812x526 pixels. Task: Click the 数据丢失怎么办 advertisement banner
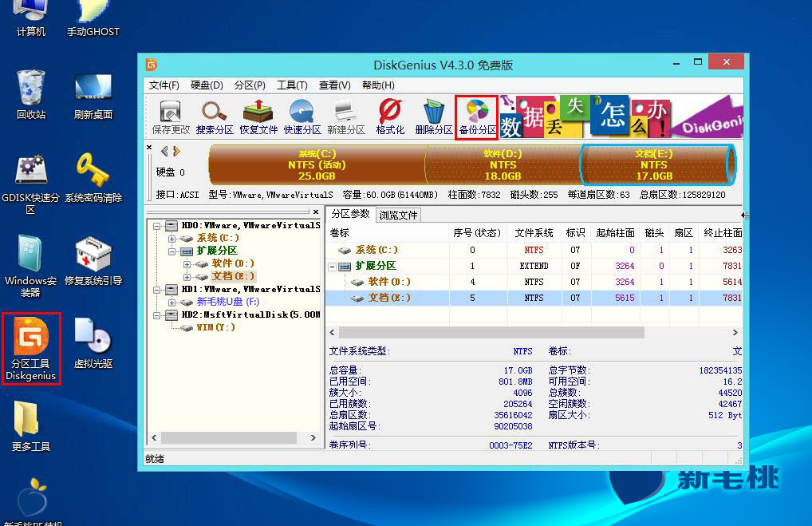click(621, 117)
